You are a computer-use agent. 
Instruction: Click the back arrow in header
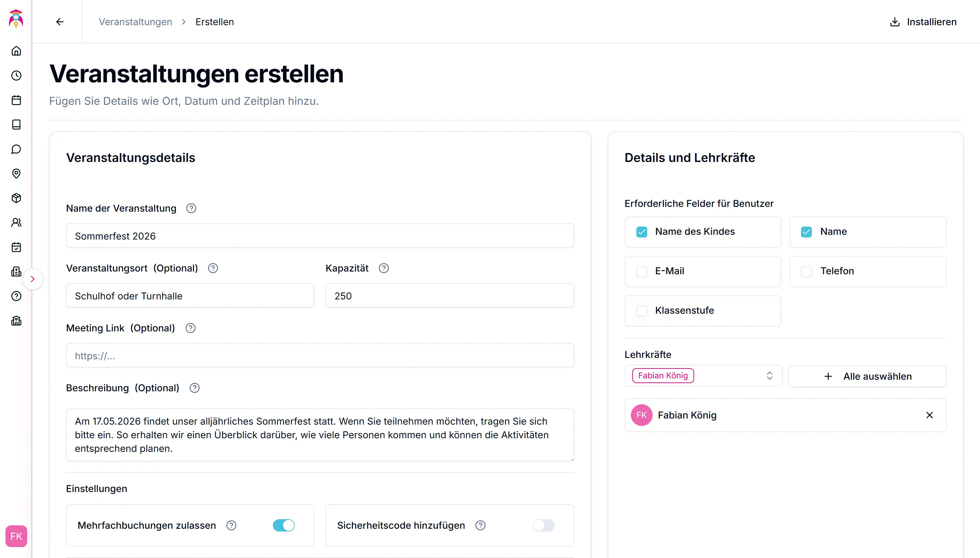60,22
